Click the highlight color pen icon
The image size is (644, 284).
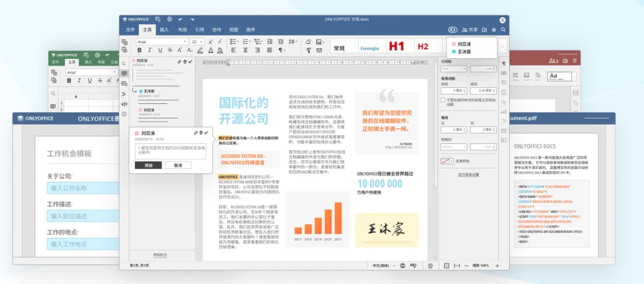(200, 50)
